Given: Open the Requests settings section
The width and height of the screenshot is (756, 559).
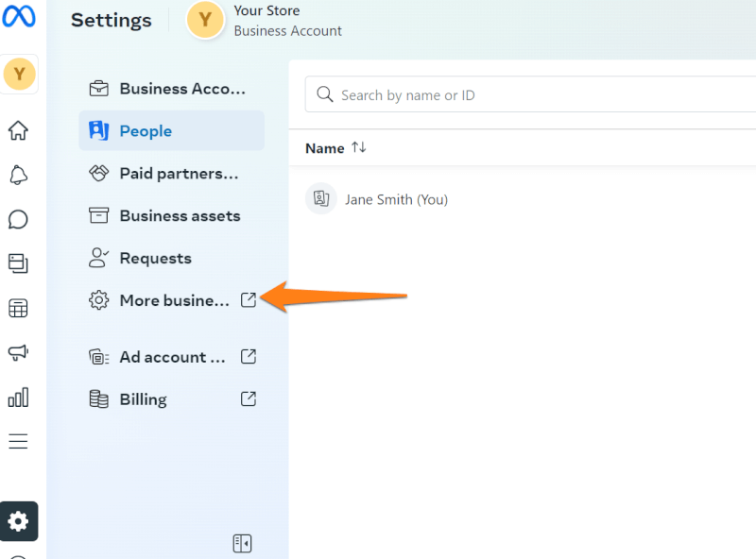Looking at the screenshot, I should click(x=154, y=259).
